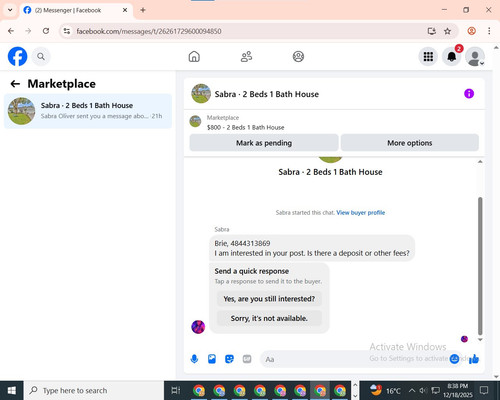Open the nine-dot Menu grid
Screen dimensions: 500x400
click(x=428, y=56)
